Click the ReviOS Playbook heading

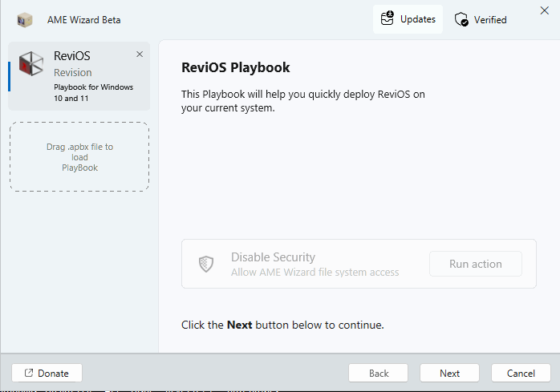pyautogui.click(x=236, y=67)
